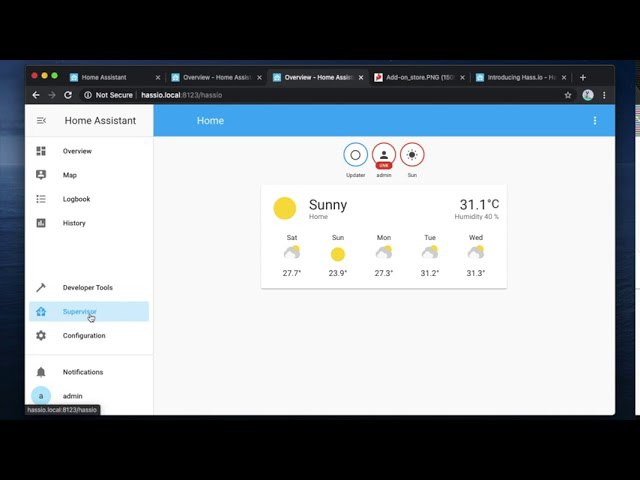Viewport: 640px width, 480px height.
Task: Open a new browser tab with the plus button
Action: (583, 77)
